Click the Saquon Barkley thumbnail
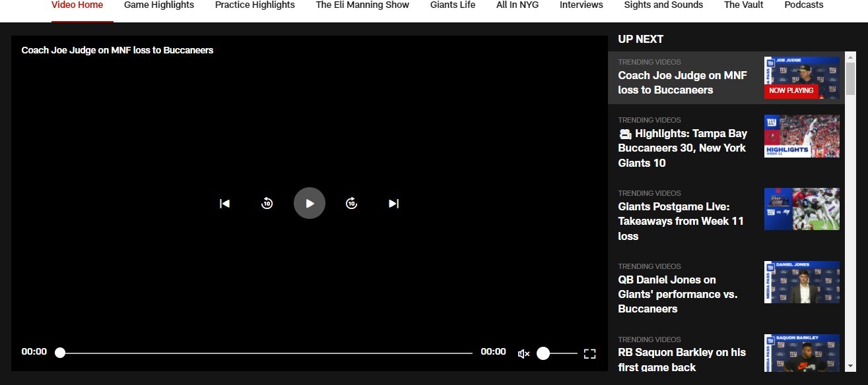Screen dimensions: 868x385 (x=802, y=353)
